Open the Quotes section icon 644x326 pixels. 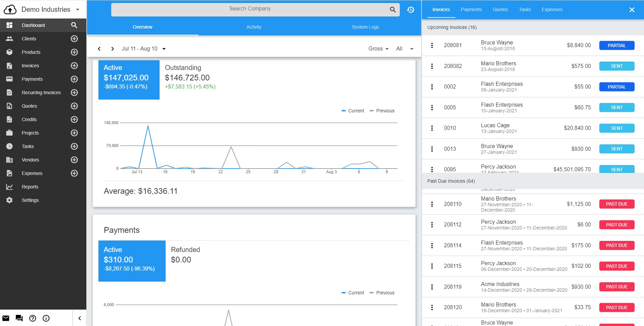10,106
